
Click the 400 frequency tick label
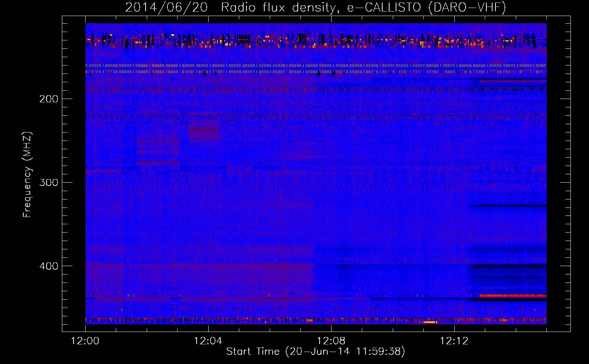click(49, 266)
